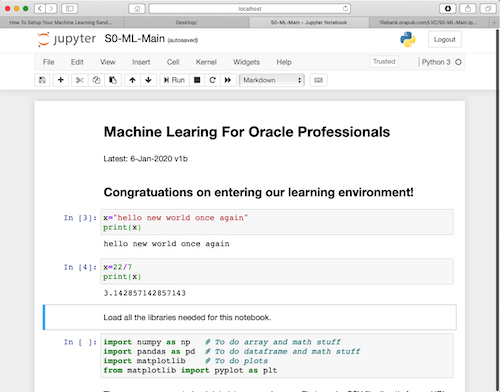The width and height of the screenshot is (500, 392).
Task: Go forward with Safari forward arrow
Action: point(51,8)
